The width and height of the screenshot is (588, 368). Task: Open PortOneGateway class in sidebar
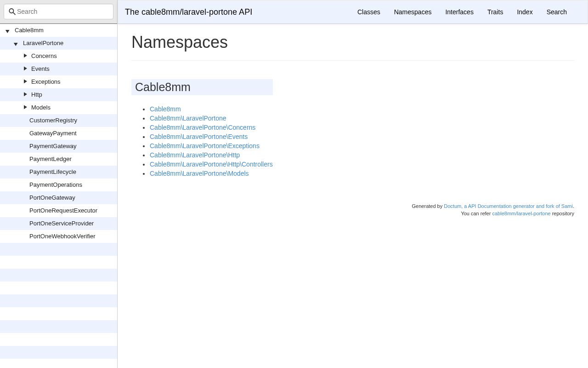tap(52, 198)
